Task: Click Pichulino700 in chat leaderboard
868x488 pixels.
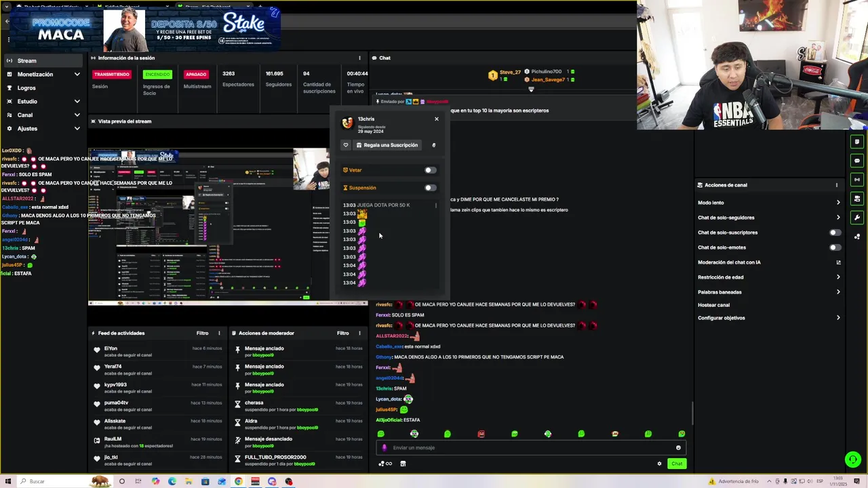Action: click(547, 72)
